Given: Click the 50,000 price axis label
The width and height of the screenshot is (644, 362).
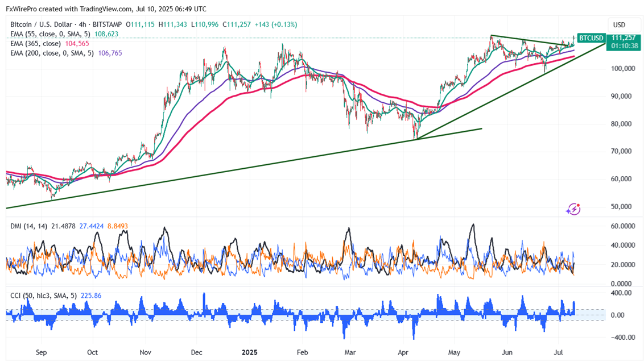Looking at the screenshot, I should (621, 206).
